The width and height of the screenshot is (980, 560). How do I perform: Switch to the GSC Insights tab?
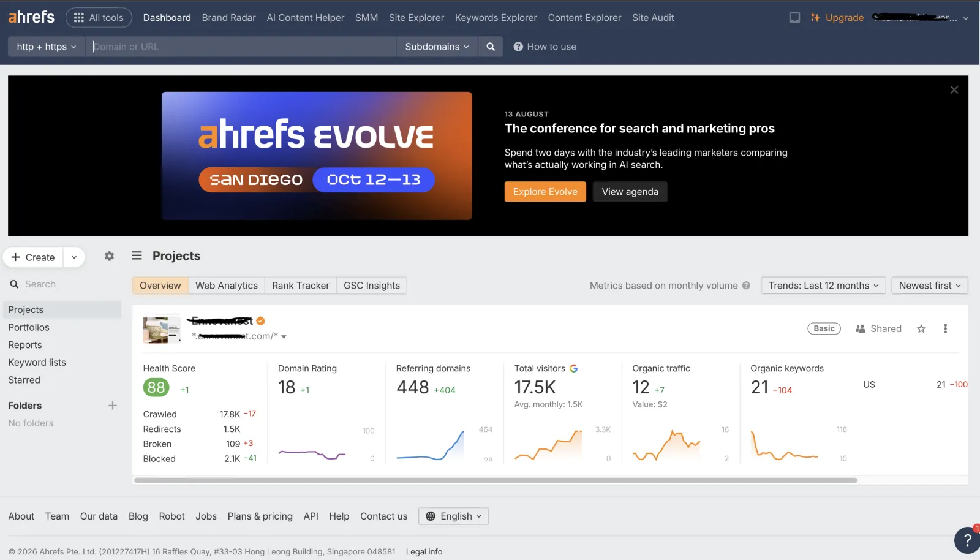tap(372, 286)
